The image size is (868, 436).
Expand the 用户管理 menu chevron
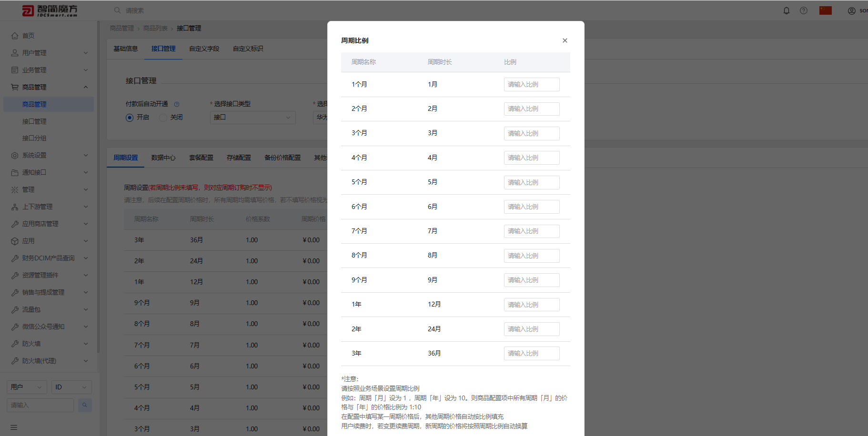pyautogui.click(x=86, y=53)
